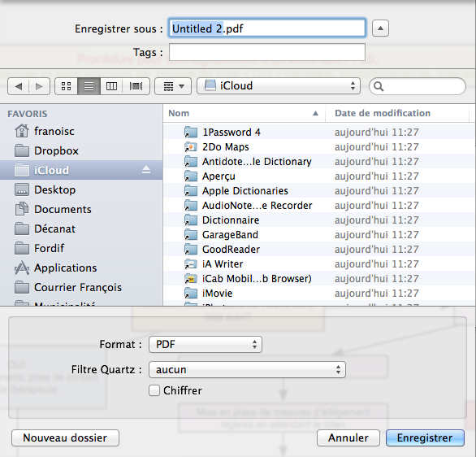Click the 2Do Maps folder icon

[191, 146]
